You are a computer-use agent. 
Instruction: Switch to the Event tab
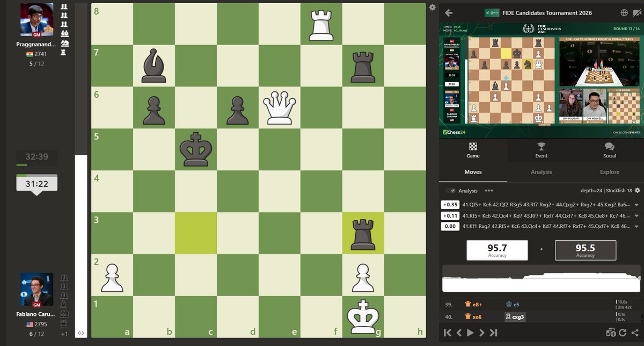(x=541, y=150)
